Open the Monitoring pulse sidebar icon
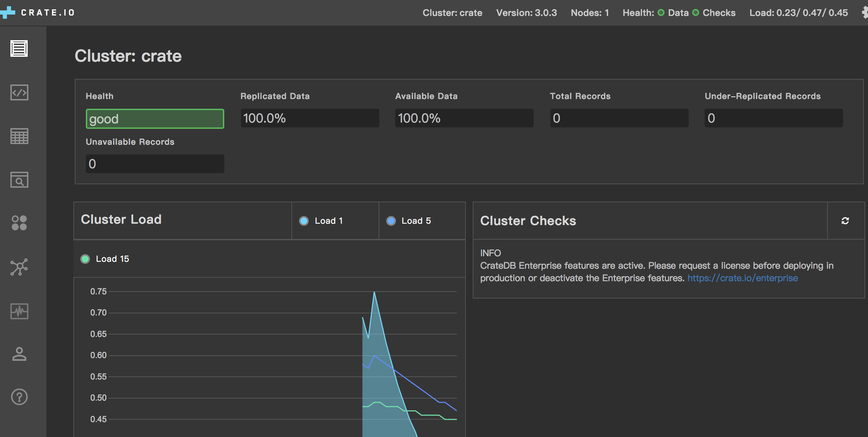Viewport: 868px width, 437px height. (19, 311)
